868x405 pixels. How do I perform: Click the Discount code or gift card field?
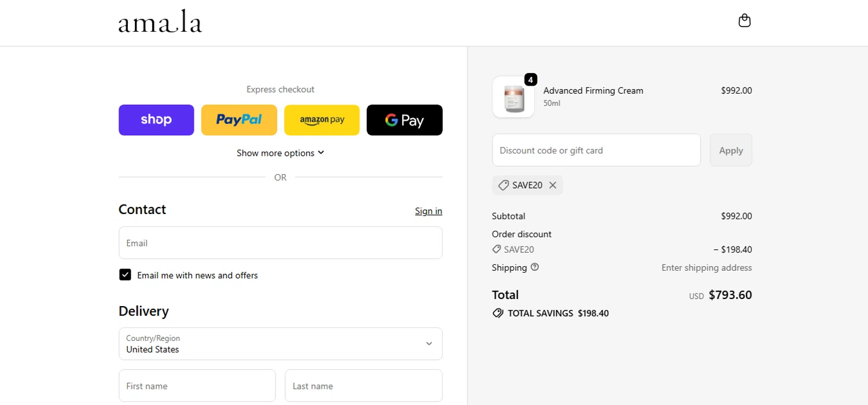597,150
